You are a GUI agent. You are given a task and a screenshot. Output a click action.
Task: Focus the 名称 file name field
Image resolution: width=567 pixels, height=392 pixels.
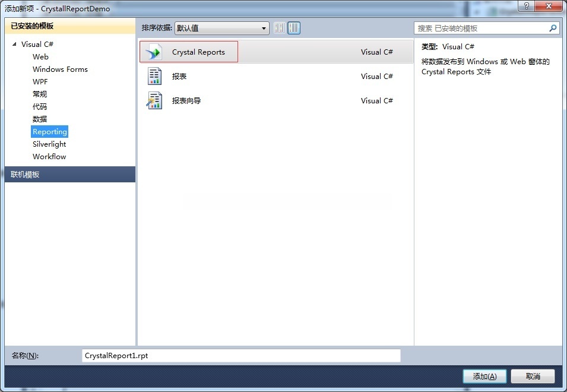coord(241,356)
